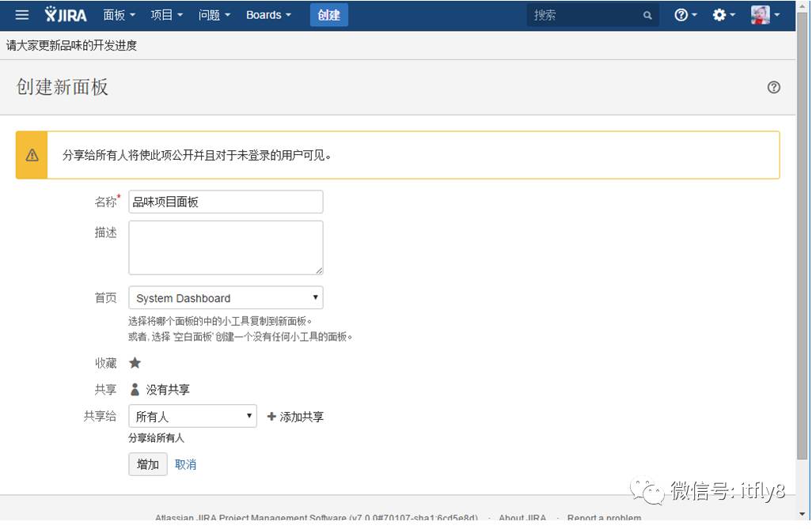Open the top-bar help menu

(x=685, y=15)
